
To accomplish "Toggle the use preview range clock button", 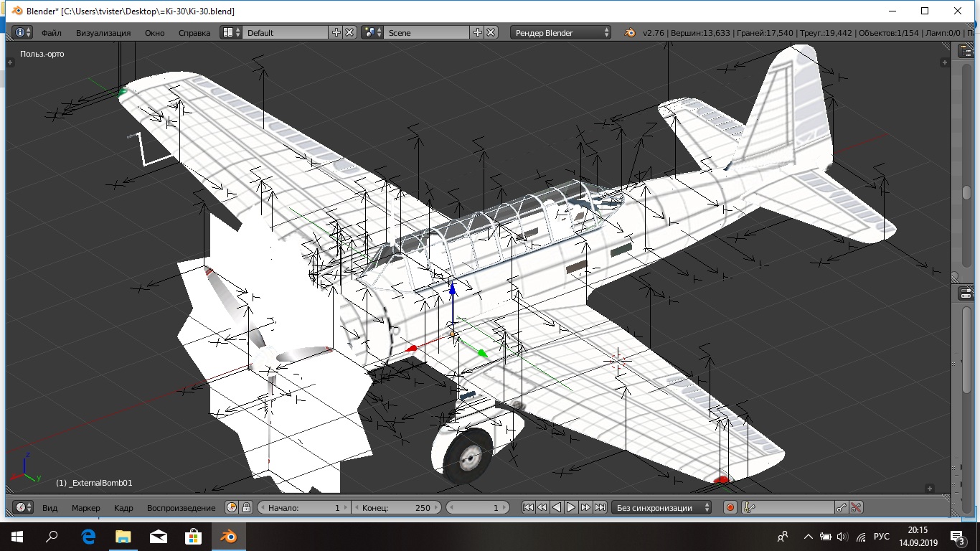I will coord(232,507).
